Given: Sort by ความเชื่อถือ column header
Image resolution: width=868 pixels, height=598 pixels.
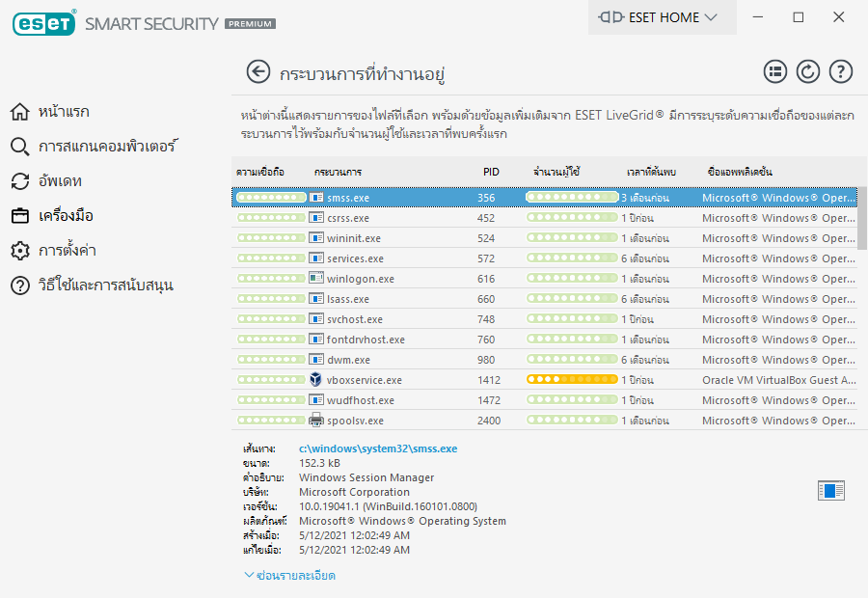Looking at the screenshot, I should pyautogui.click(x=260, y=172).
